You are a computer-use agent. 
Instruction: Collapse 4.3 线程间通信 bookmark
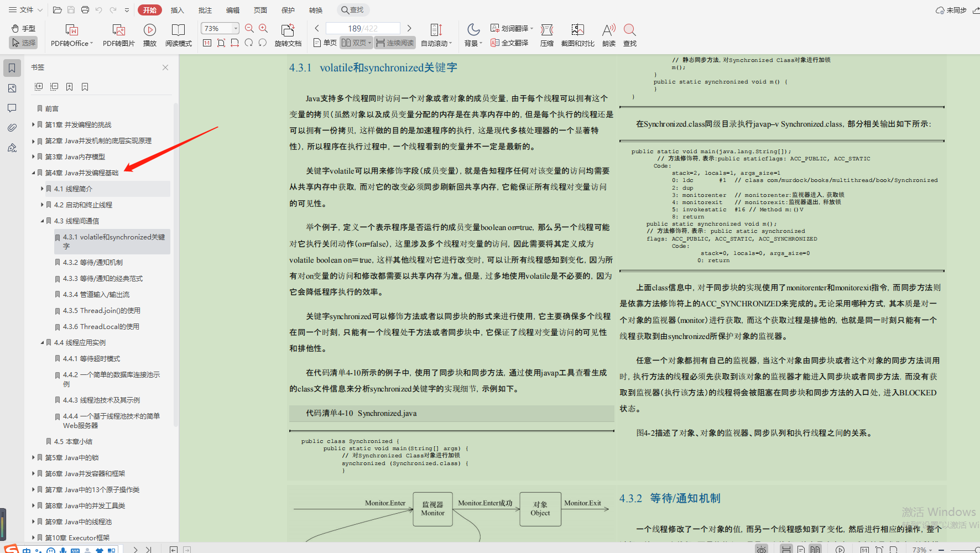coord(42,221)
